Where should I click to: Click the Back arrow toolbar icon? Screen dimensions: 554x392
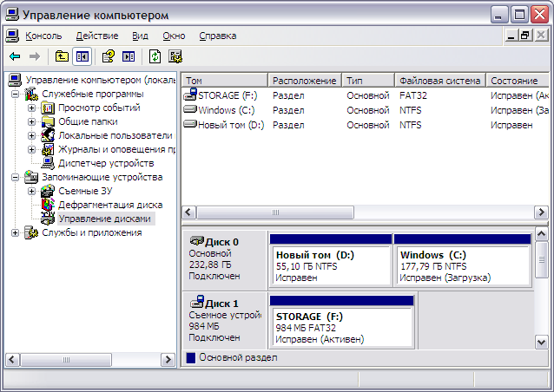[15, 56]
